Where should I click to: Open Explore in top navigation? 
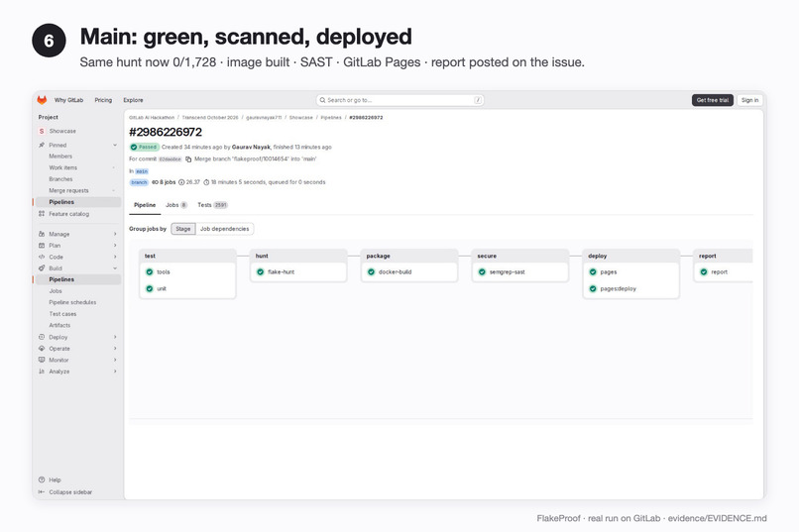coord(133,100)
